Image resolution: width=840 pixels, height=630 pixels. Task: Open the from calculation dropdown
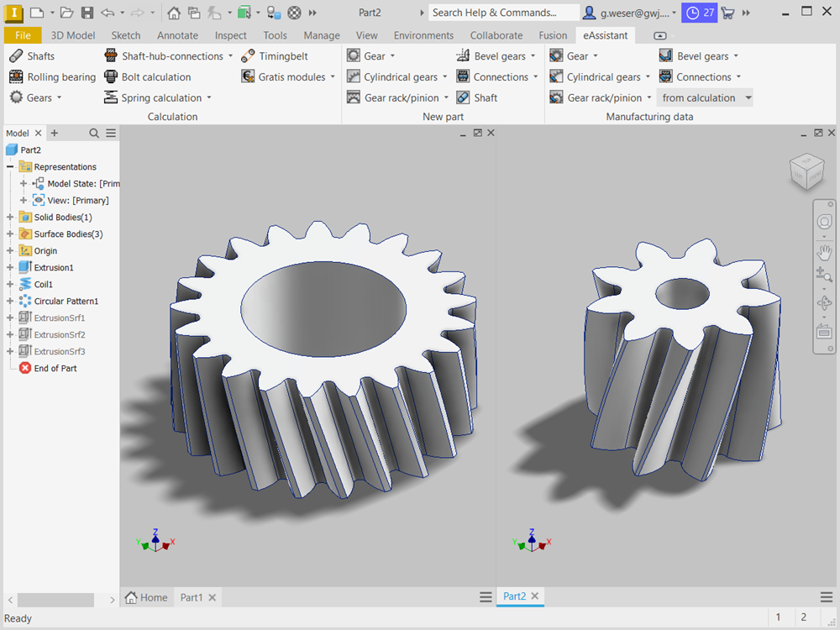coord(705,98)
